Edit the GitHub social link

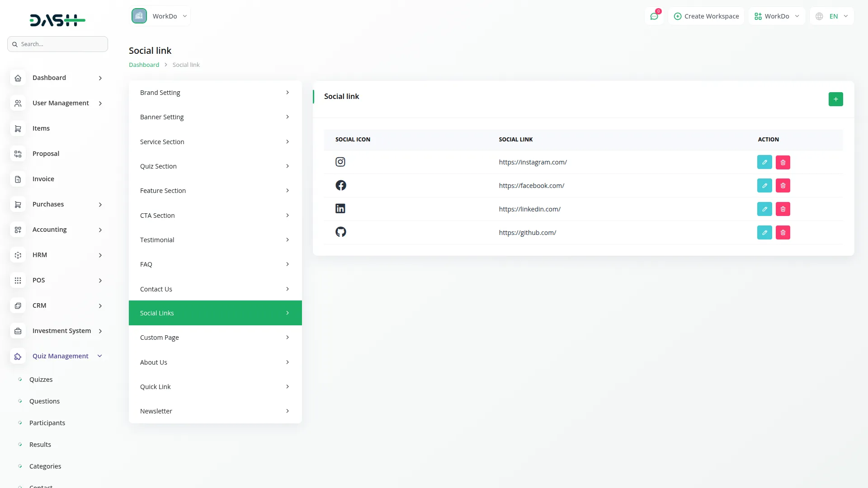coord(764,233)
